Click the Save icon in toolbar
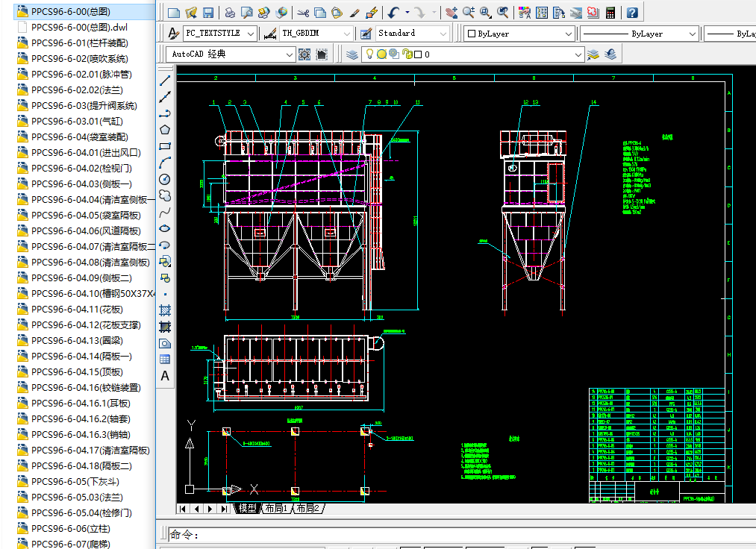The image size is (756, 549). pyautogui.click(x=208, y=13)
